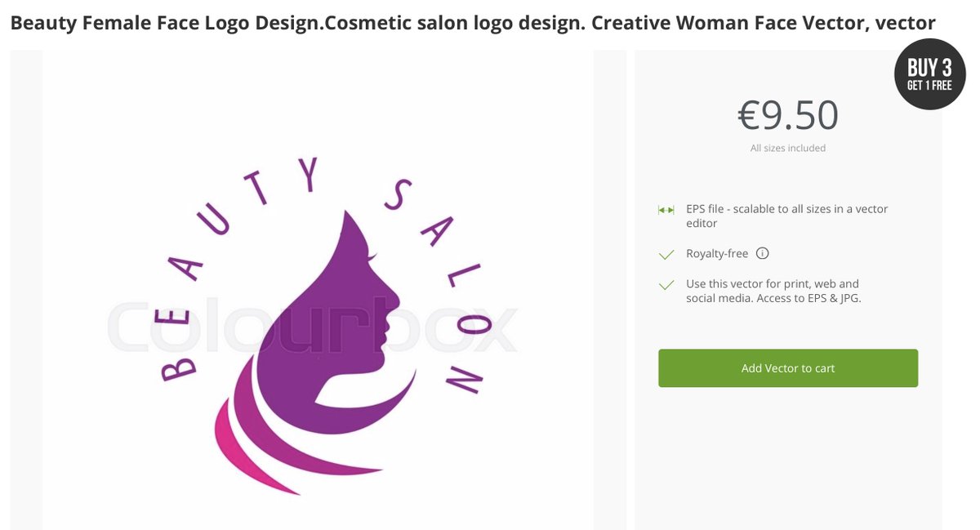This screenshot has height=530, width=980.
Task: Click the Buy 3 Get 1 Free badge
Action: tap(930, 74)
